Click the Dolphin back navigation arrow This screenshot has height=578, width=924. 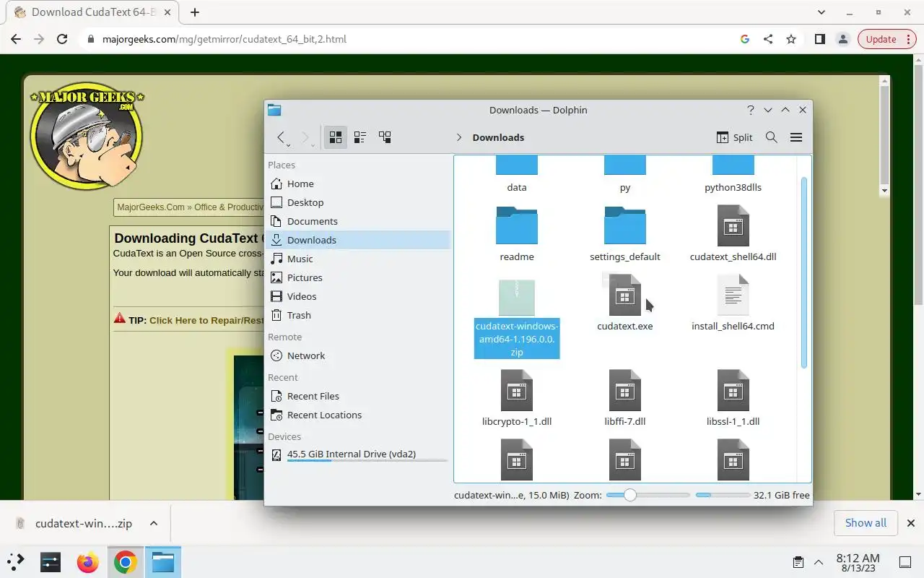pyautogui.click(x=282, y=137)
